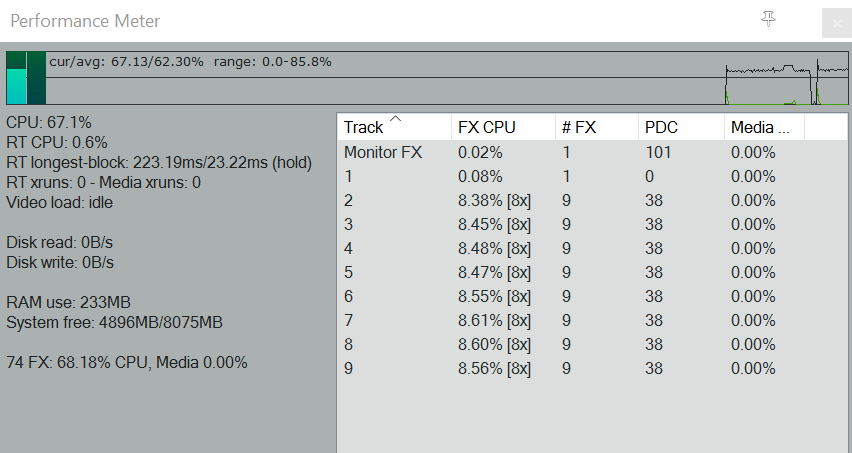852x453 pixels.
Task: Click the CPU usage graph at top right
Action: pyautogui.click(x=786, y=80)
